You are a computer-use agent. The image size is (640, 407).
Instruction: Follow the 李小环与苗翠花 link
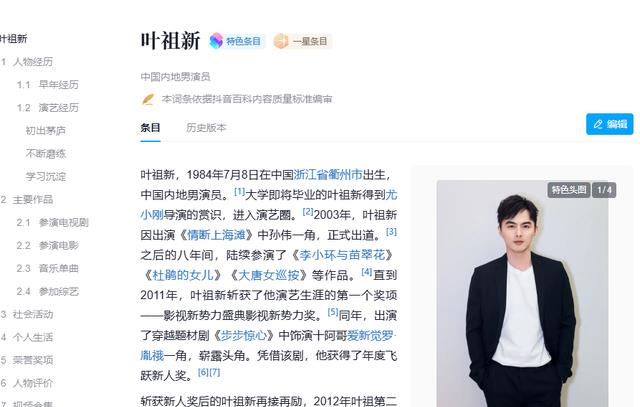(x=342, y=255)
